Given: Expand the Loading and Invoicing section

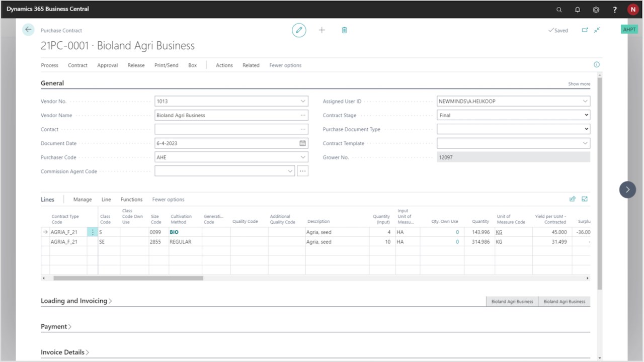Looking at the screenshot, I should click(x=76, y=301).
